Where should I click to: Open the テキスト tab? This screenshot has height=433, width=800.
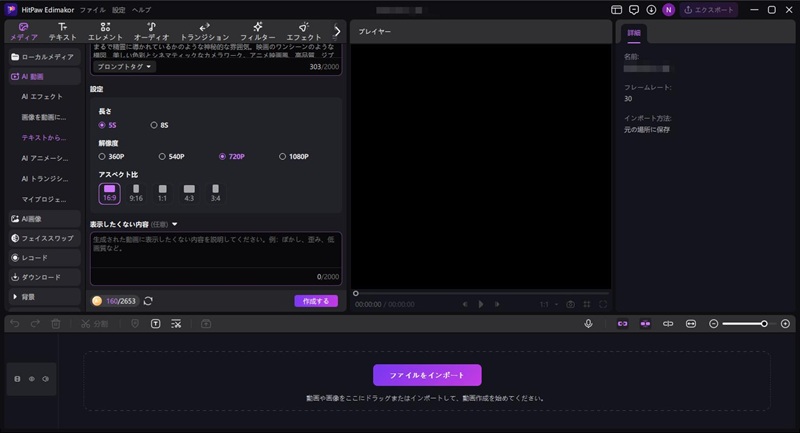click(x=62, y=32)
